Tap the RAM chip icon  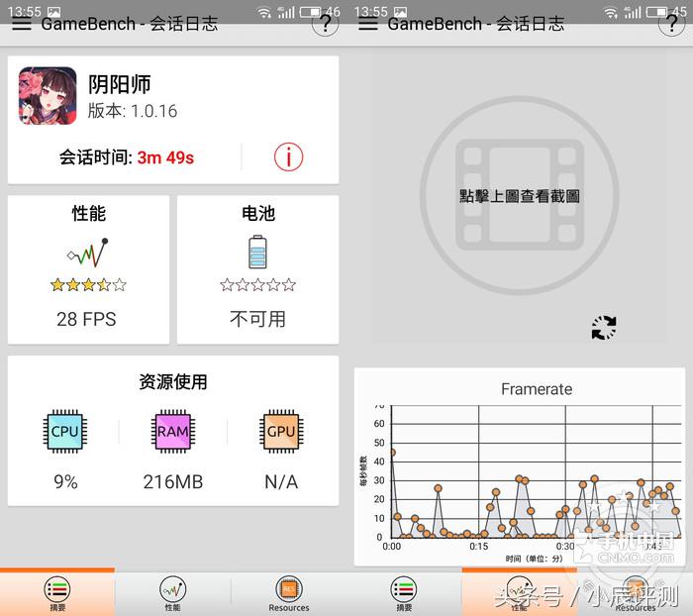173,431
